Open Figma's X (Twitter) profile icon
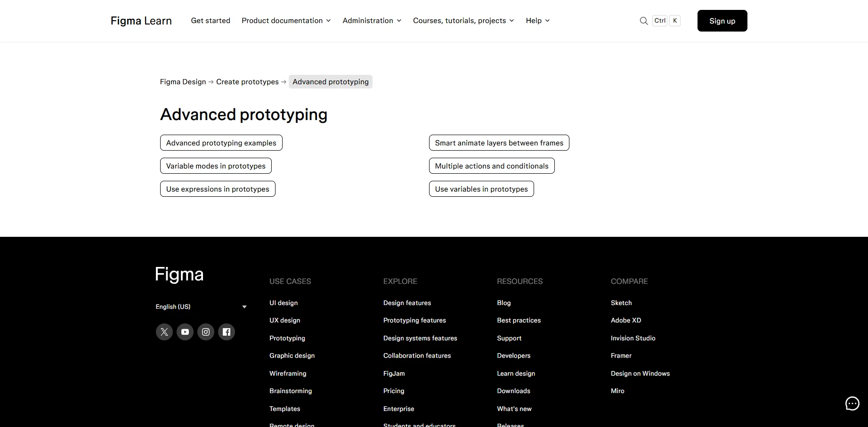The height and width of the screenshot is (427, 868). 164,332
